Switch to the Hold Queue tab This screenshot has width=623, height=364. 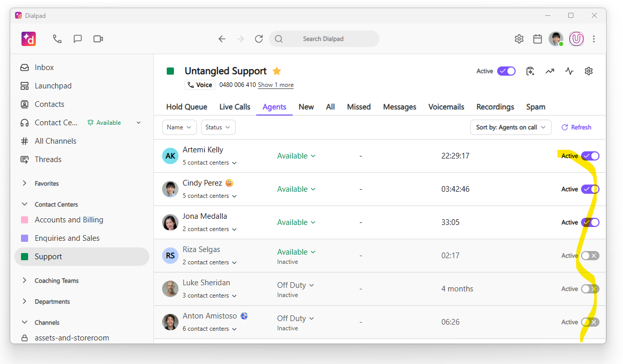[187, 107]
